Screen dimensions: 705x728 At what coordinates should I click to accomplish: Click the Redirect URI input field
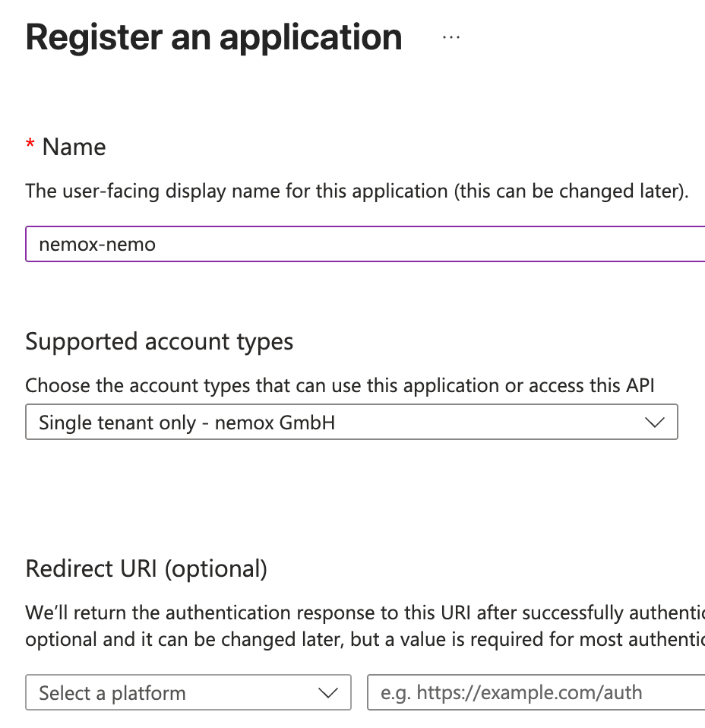point(536,693)
